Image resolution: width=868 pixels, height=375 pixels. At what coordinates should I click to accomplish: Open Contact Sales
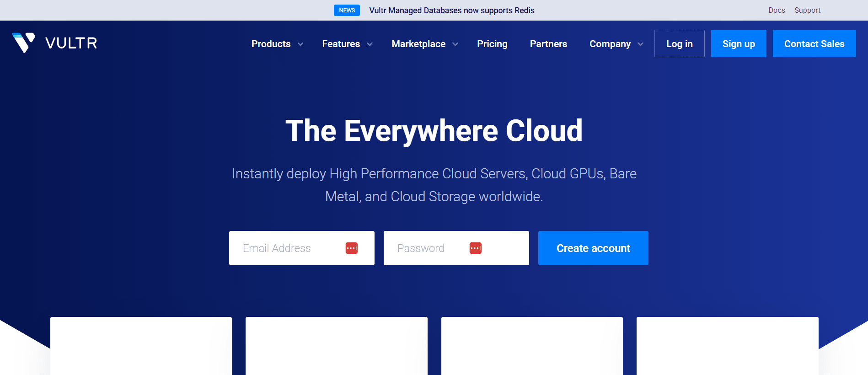(814, 43)
